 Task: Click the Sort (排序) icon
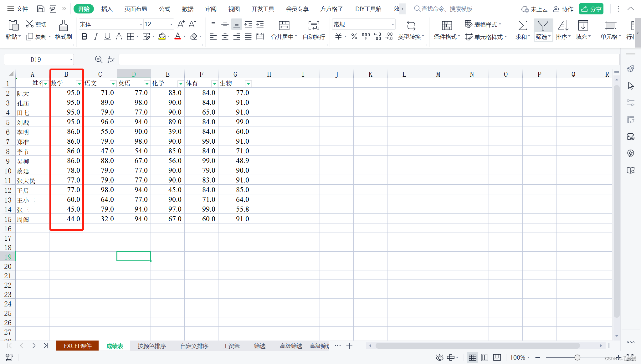click(563, 26)
